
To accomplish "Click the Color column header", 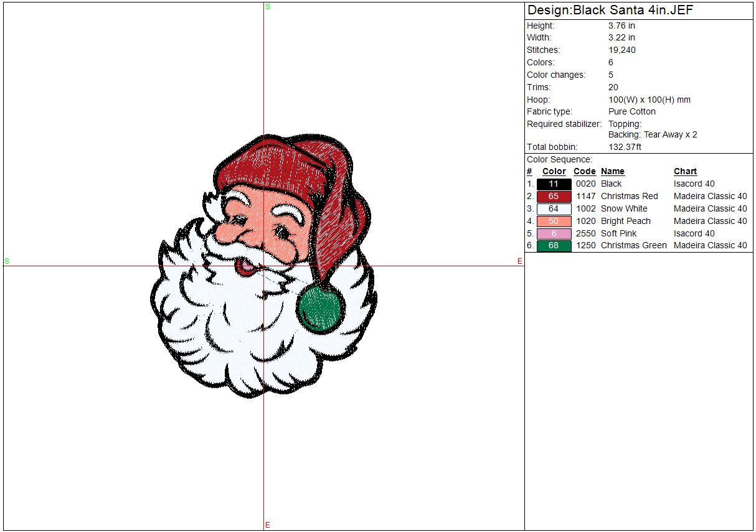I will (554, 172).
